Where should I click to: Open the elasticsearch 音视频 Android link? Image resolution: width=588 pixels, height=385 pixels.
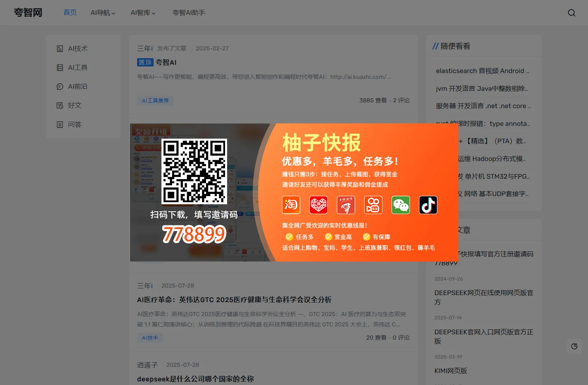pos(482,71)
